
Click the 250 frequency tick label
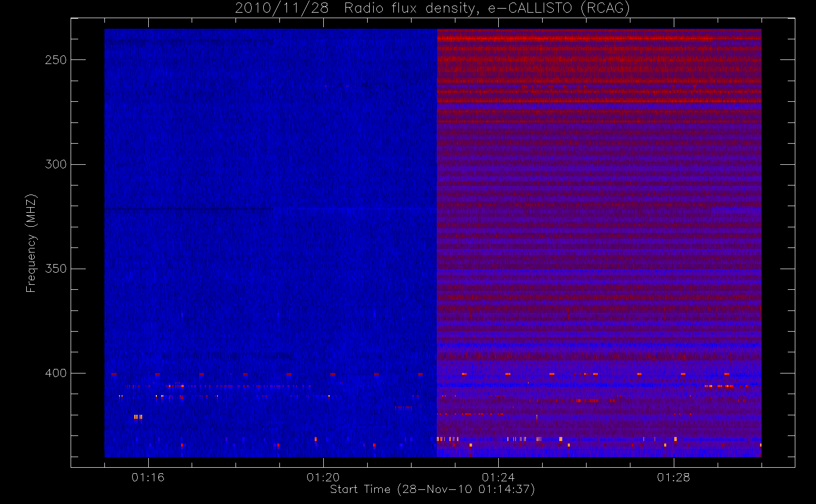tap(56, 60)
